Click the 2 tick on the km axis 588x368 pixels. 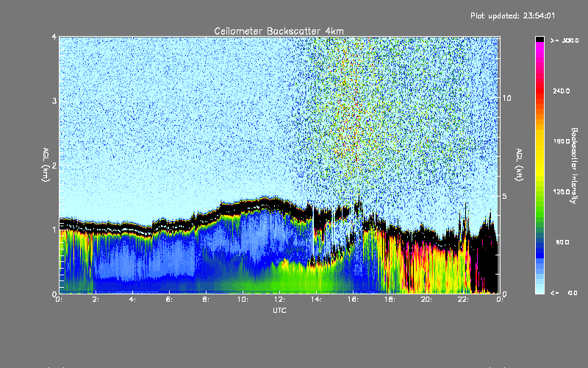coord(54,165)
